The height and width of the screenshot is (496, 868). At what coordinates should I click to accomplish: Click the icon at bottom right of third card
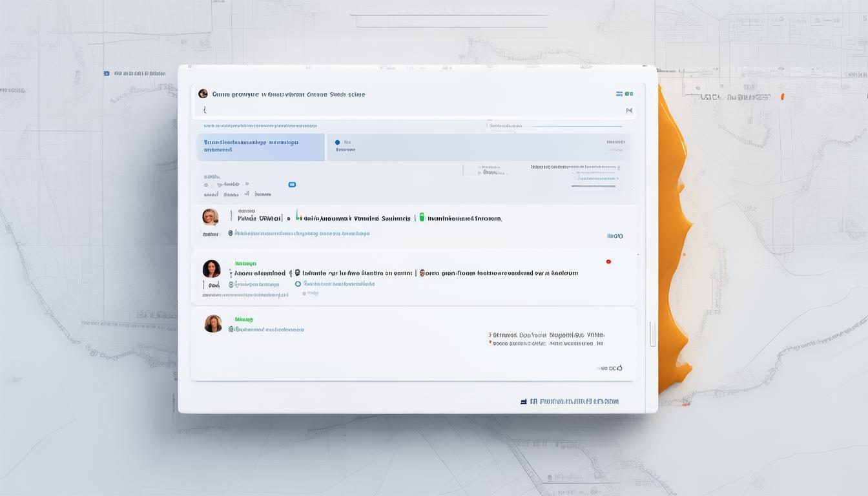pos(619,368)
